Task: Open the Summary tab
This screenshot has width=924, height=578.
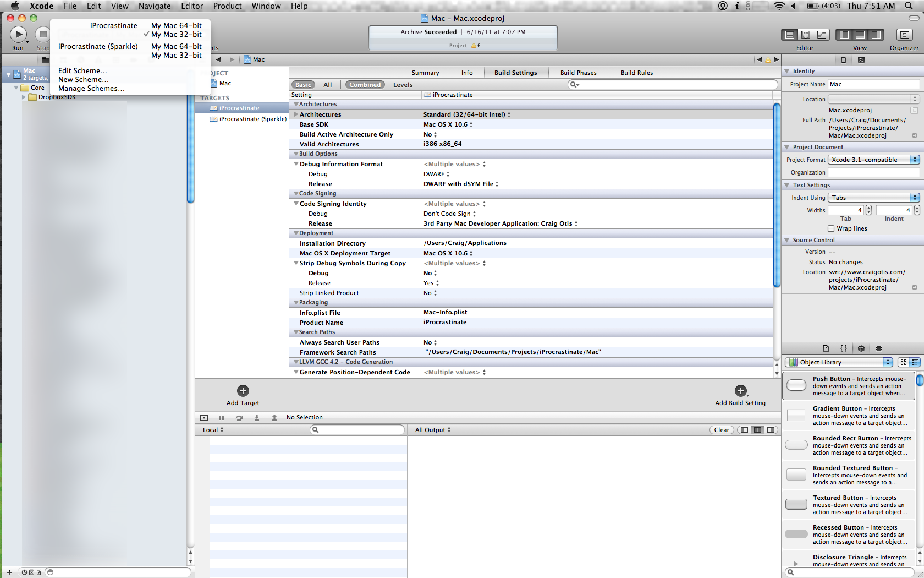Action: point(425,73)
